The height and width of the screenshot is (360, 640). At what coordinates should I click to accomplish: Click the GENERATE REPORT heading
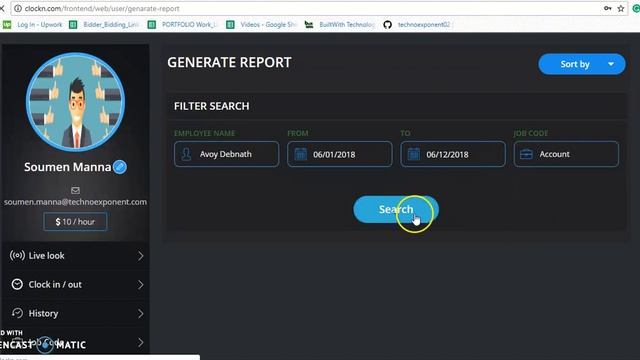coord(229,62)
